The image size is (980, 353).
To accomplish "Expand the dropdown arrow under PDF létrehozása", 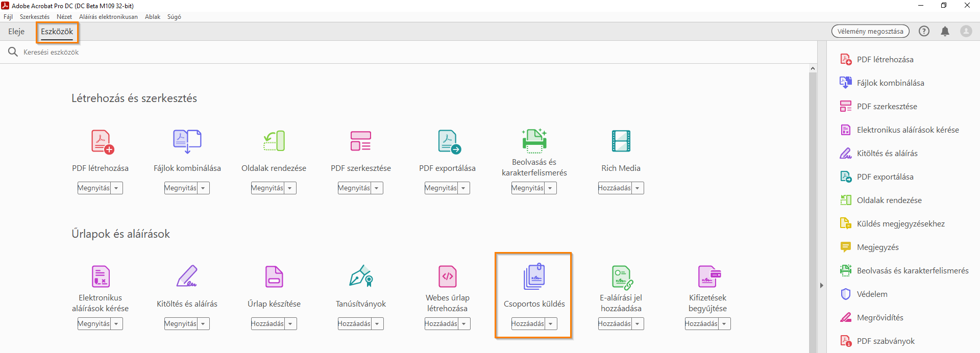I will 116,188.
